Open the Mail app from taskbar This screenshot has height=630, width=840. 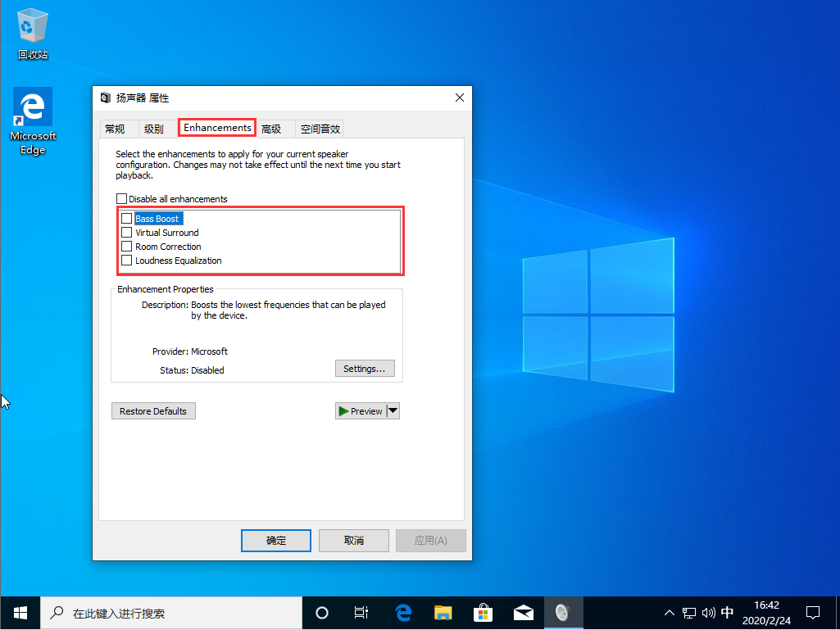point(524,612)
